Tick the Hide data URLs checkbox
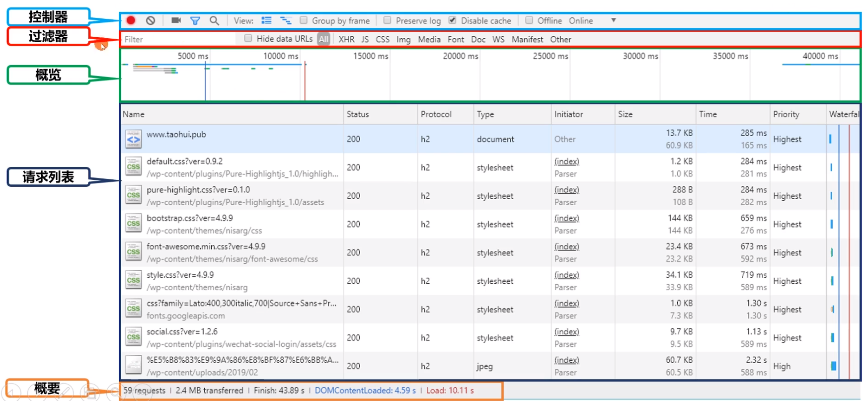 (x=248, y=39)
